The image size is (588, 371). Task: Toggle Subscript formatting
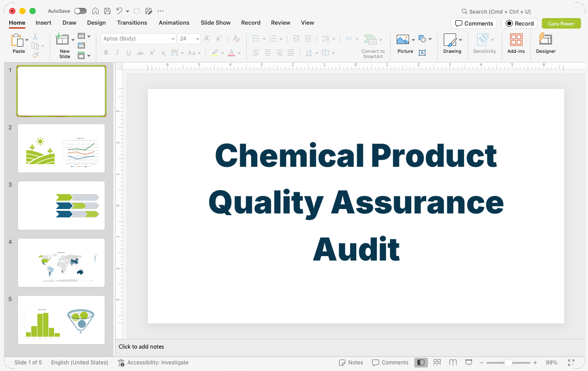coord(164,53)
